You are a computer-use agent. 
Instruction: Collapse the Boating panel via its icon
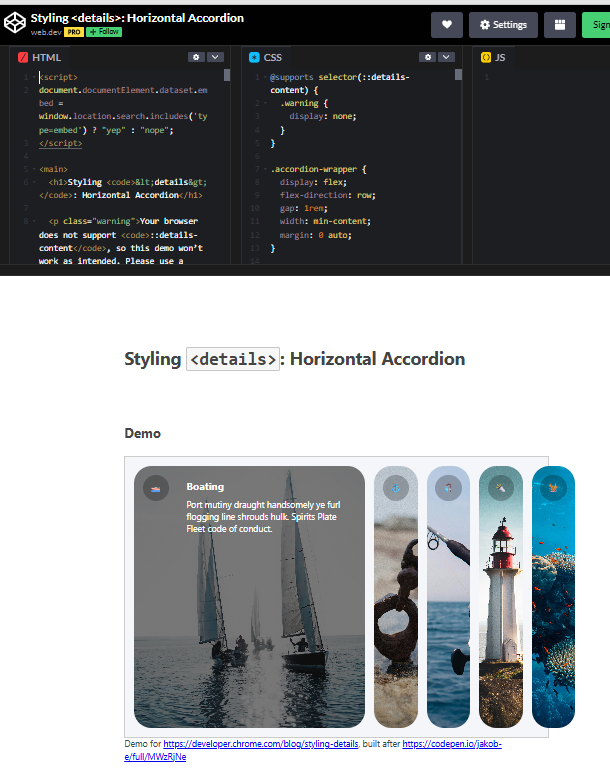pos(155,488)
